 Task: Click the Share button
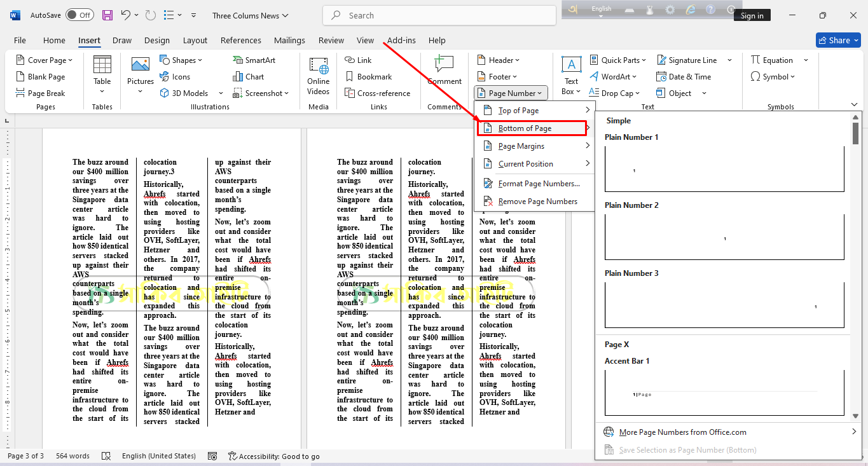point(838,40)
